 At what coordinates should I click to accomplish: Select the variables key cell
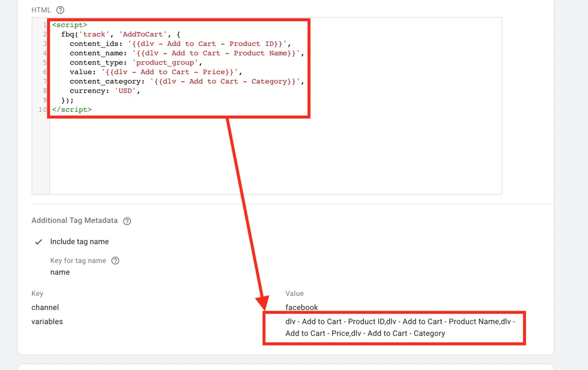pos(47,322)
